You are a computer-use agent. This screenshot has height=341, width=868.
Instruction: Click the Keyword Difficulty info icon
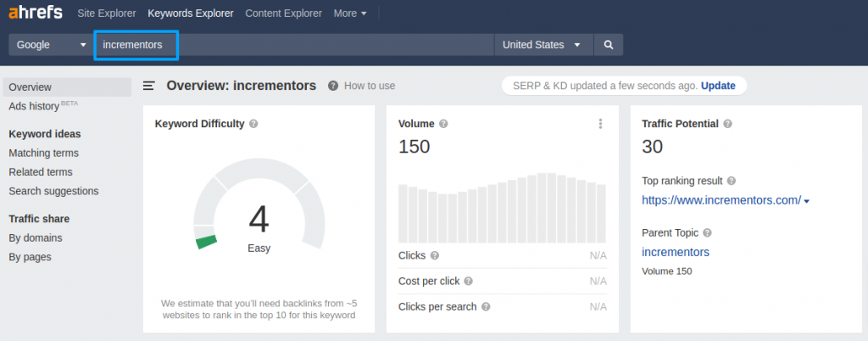click(253, 124)
